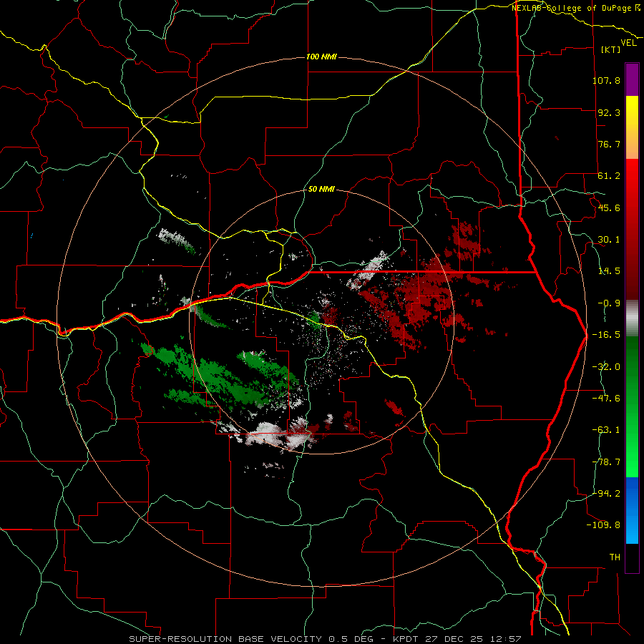This screenshot has width=644, height=644.
Task: Click the 45.6 value on the velocity scale
Action: tap(609, 208)
